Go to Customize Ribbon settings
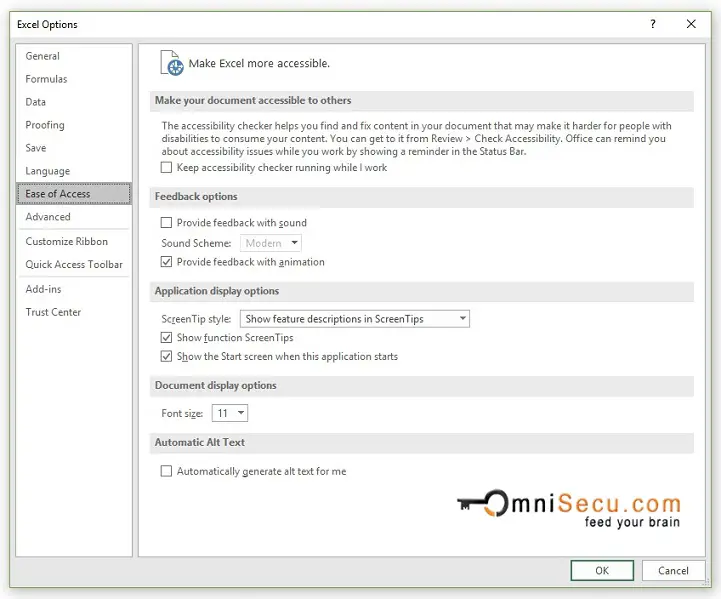 click(74, 241)
